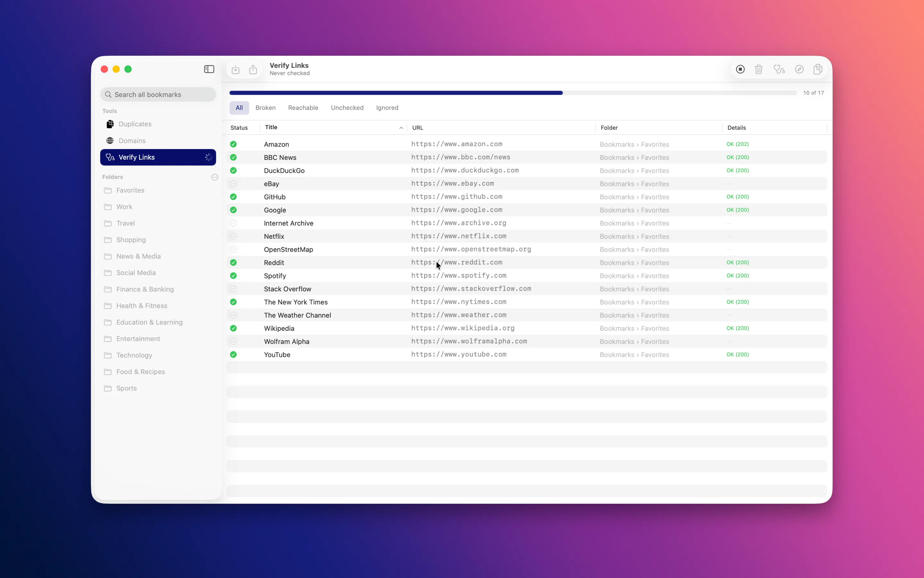Click the Title sort direction arrow
Image resolution: width=924 pixels, height=578 pixels.
click(x=401, y=128)
